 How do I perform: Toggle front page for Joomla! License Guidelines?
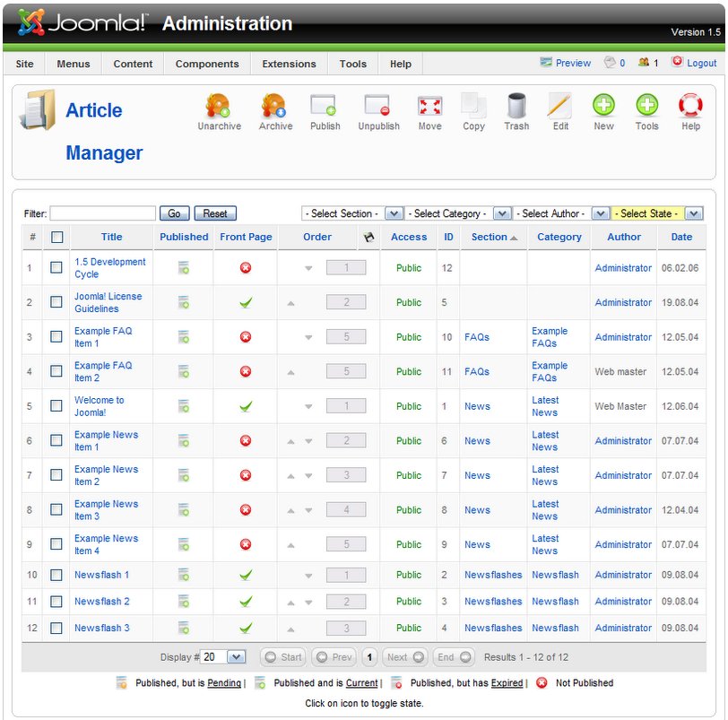tap(246, 303)
